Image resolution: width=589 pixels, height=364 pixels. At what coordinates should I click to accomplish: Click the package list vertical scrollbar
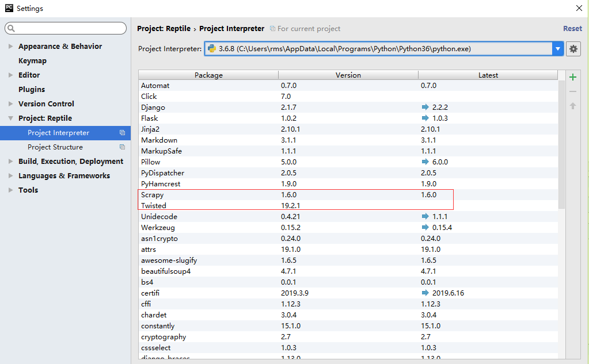[561, 144]
